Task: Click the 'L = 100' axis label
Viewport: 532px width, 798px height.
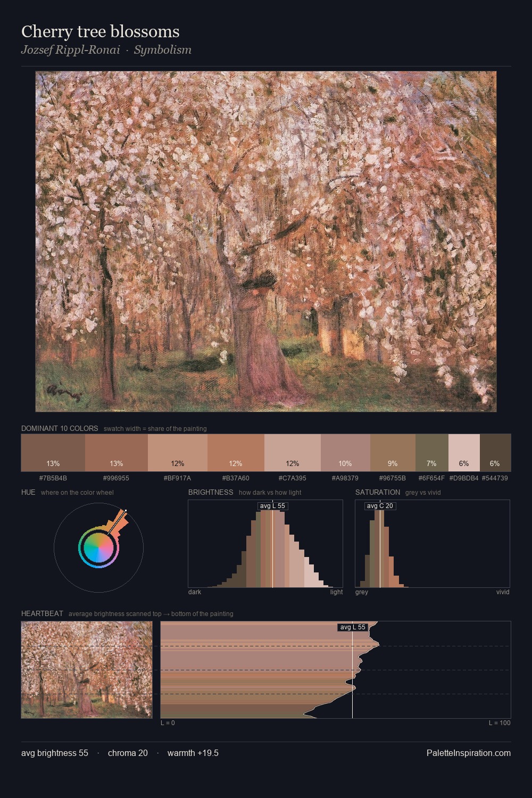Action: (500, 723)
